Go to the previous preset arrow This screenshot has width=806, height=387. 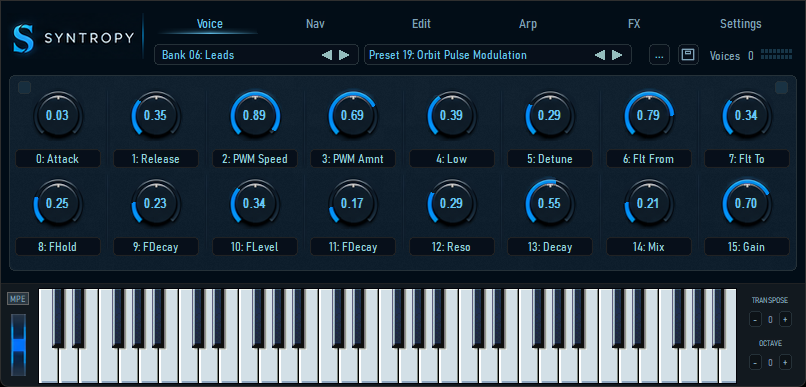600,55
